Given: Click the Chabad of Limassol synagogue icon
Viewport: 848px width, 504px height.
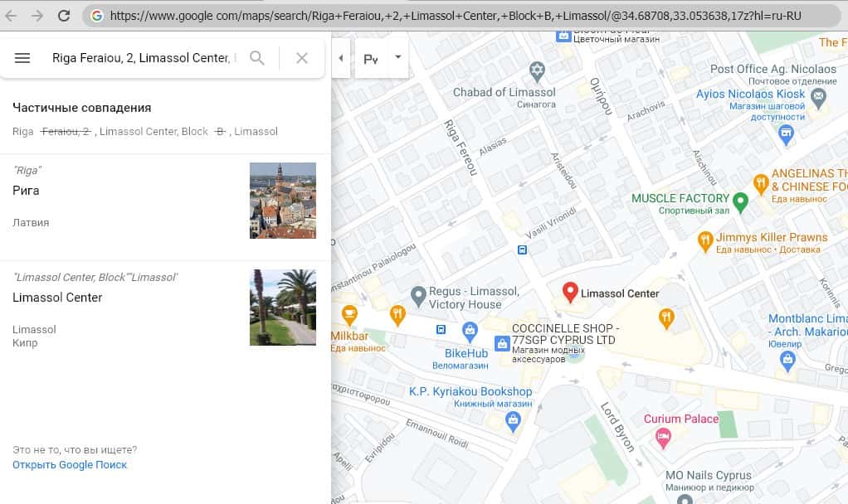Looking at the screenshot, I should click(537, 70).
